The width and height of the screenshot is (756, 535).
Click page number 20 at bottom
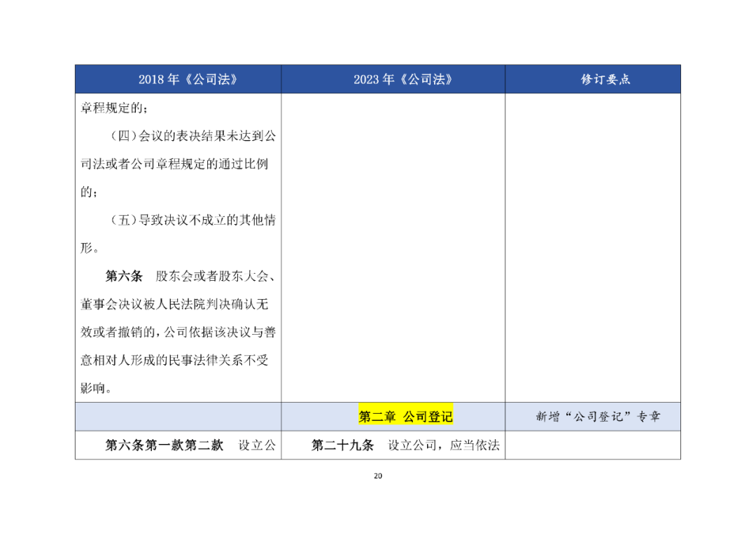tap(378, 475)
